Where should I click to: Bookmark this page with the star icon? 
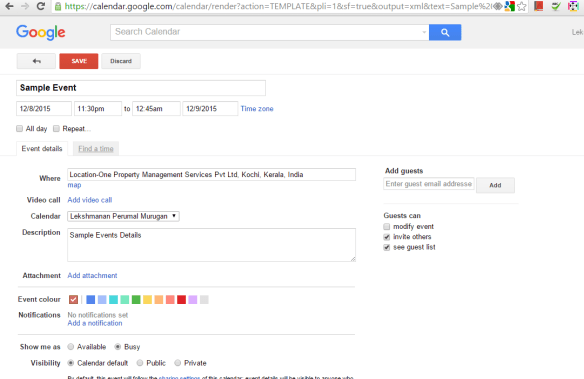[522, 6]
